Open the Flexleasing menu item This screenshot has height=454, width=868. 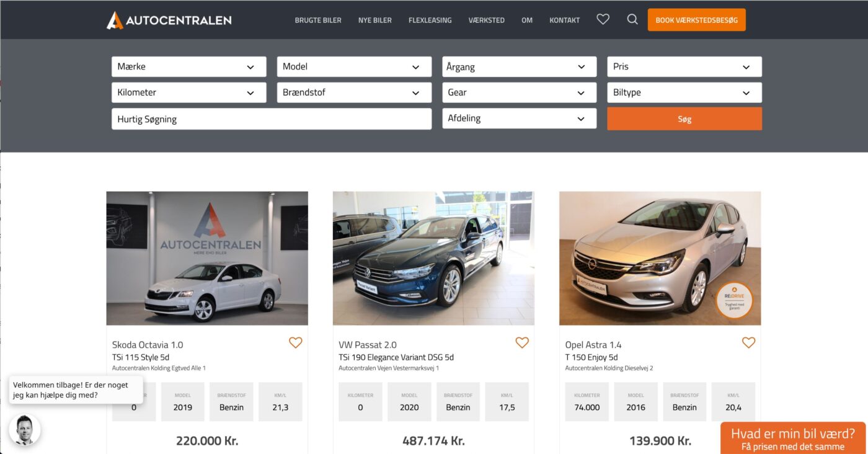pos(430,20)
